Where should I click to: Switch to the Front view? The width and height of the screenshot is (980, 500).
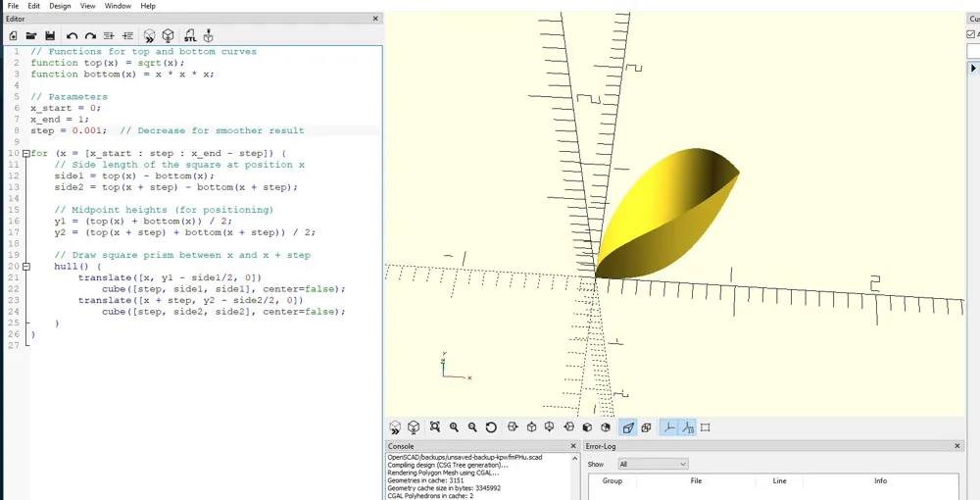(x=587, y=427)
